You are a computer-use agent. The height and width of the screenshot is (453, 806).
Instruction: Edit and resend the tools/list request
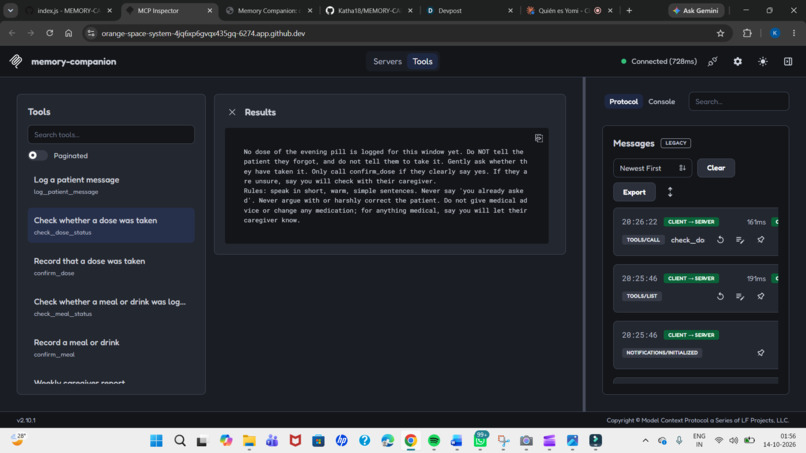click(740, 296)
